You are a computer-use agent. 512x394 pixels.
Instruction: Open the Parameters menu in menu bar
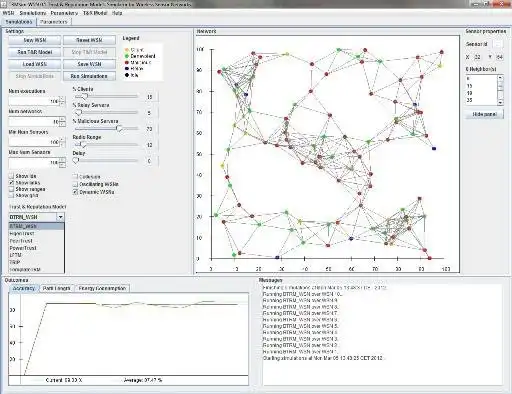coord(64,13)
